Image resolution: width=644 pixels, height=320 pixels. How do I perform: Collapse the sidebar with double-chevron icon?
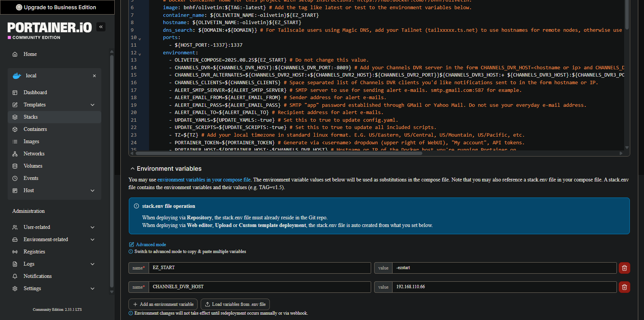pyautogui.click(x=101, y=27)
